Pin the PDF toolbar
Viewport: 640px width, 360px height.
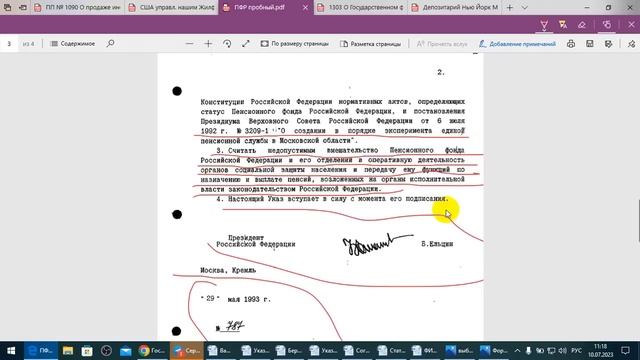pyautogui.click(x=631, y=43)
